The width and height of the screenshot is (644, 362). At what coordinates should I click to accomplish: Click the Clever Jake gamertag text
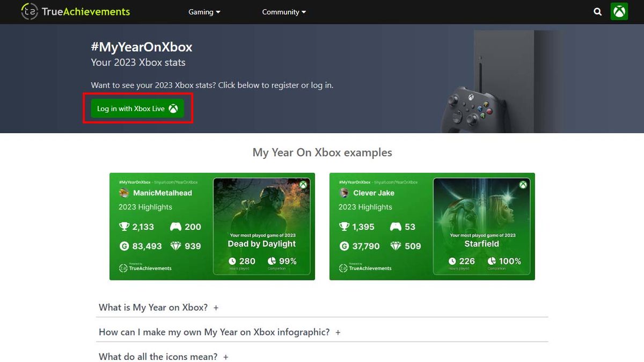[x=374, y=193]
